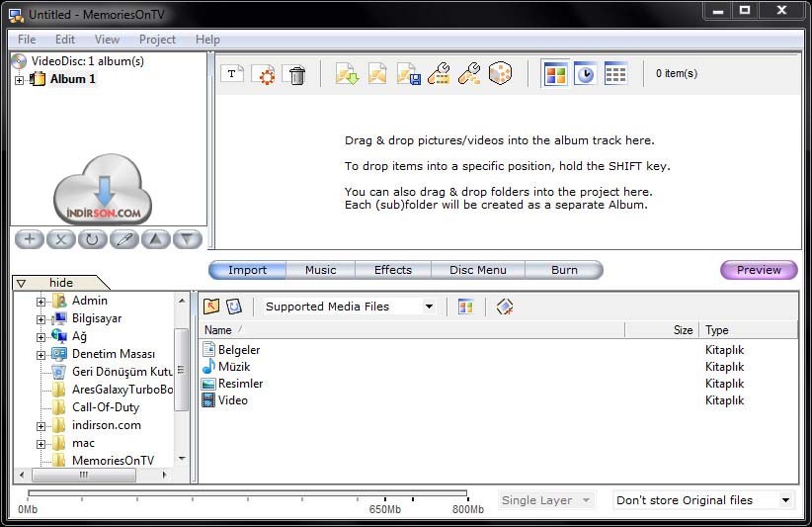The width and height of the screenshot is (812, 527).
Task: Move album up with the triangle button
Action: pyautogui.click(x=156, y=239)
